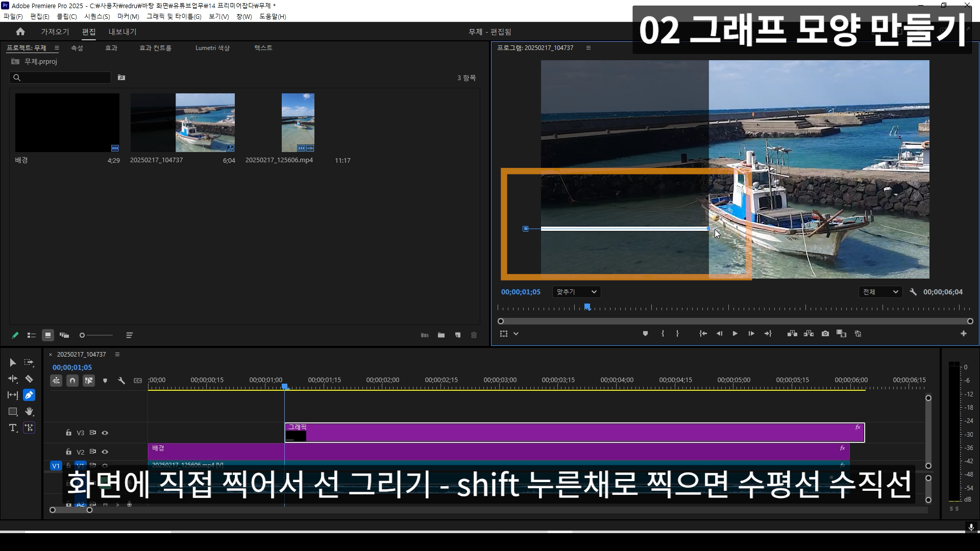Open the 맞추기 zoom level dropdown

click(x=576, y=292)
